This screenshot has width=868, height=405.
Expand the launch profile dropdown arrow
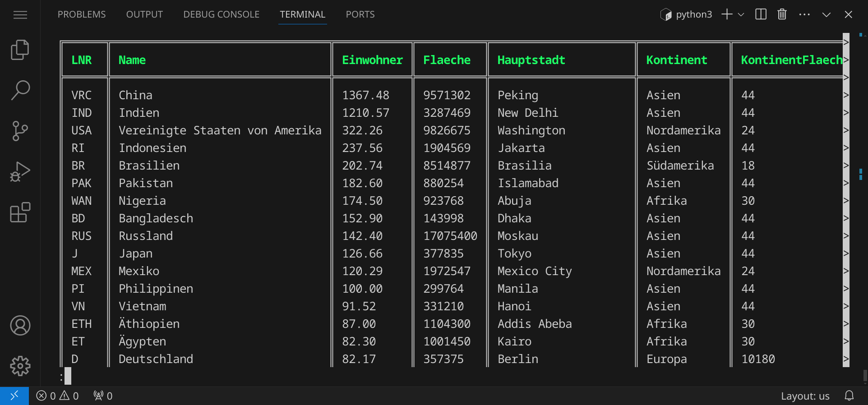point(741,14)
